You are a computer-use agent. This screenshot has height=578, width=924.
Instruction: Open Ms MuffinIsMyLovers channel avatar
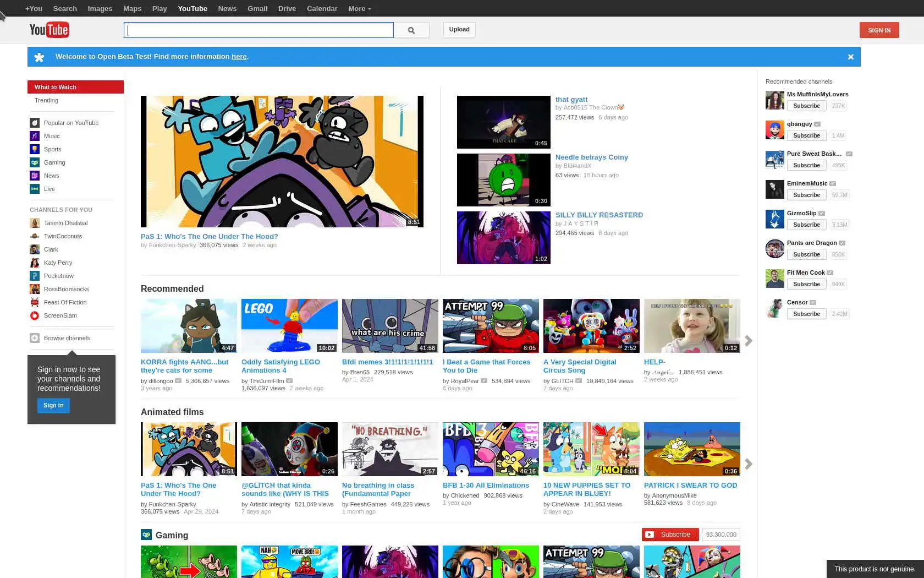[x=774, y=100]
